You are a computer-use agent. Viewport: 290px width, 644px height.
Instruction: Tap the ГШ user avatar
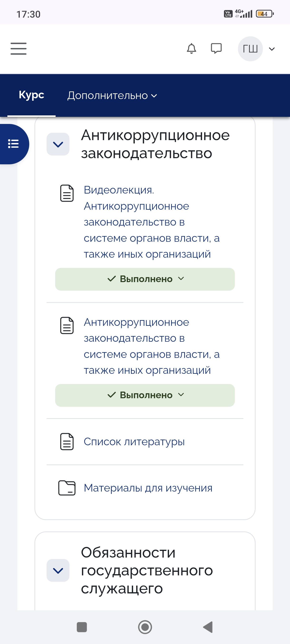tap(250, 49)
